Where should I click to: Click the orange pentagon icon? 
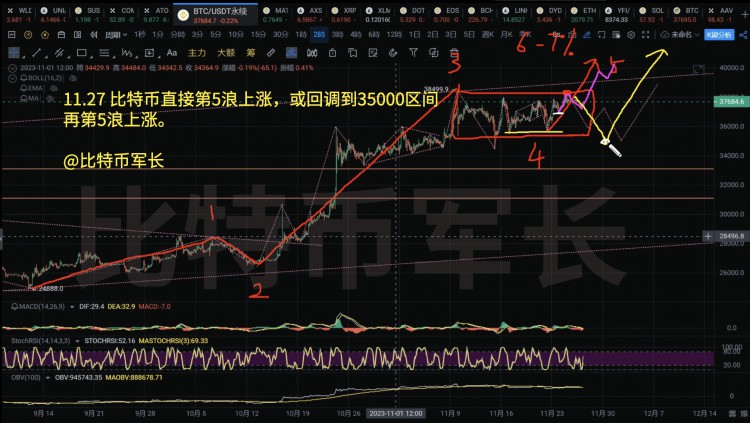[45, 34]
